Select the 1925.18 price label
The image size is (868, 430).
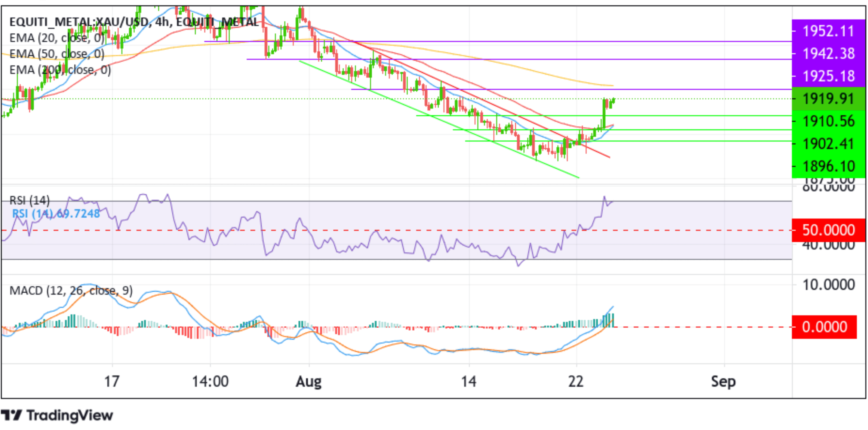tap(829, 76)
